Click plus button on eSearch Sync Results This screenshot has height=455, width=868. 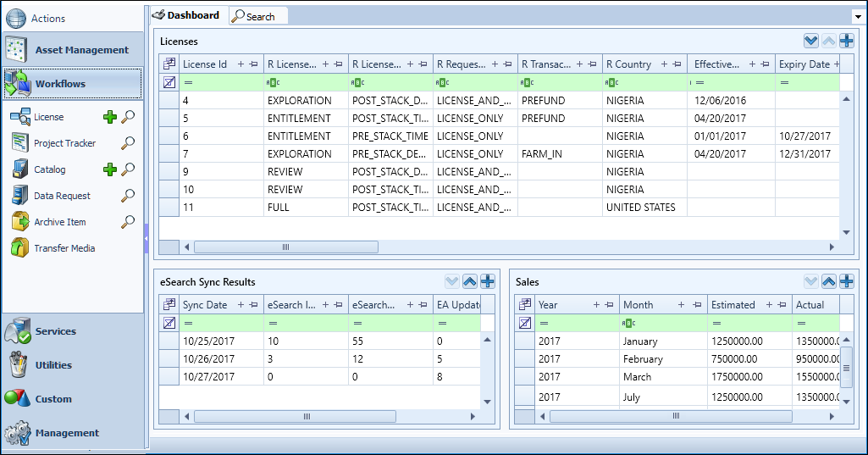(x=487, y=281)
